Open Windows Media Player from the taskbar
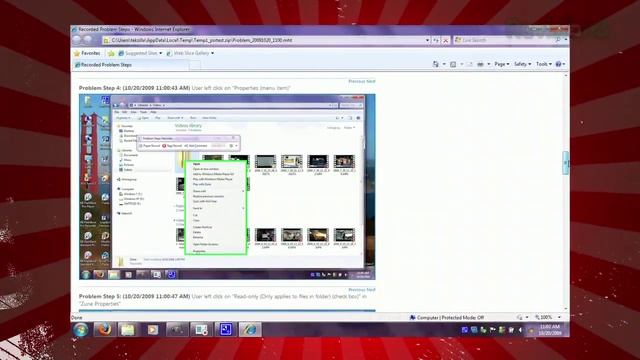The image size is (640, 360). pyautogui.click(x=152, y=329)
